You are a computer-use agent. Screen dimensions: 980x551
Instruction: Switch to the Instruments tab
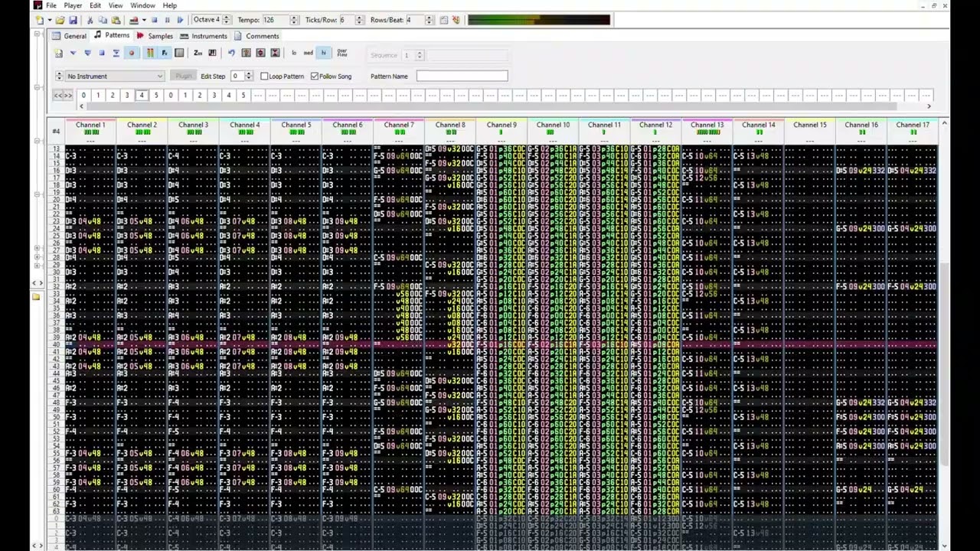204,36
